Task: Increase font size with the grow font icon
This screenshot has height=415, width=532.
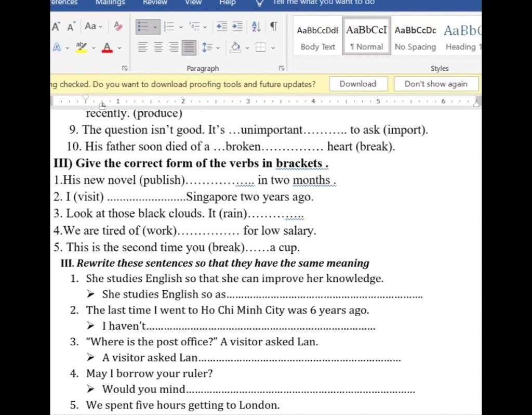Action: [x=56, y=27]
